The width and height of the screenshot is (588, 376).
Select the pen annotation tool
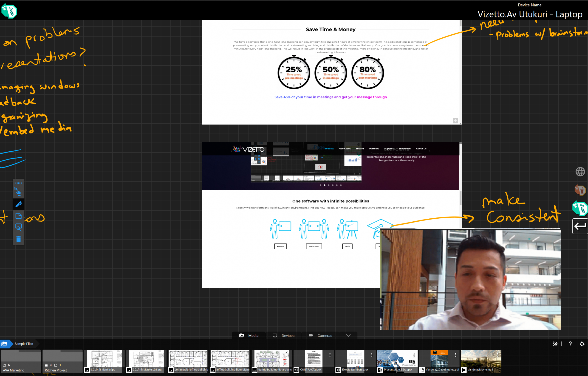tap(19, 204)
